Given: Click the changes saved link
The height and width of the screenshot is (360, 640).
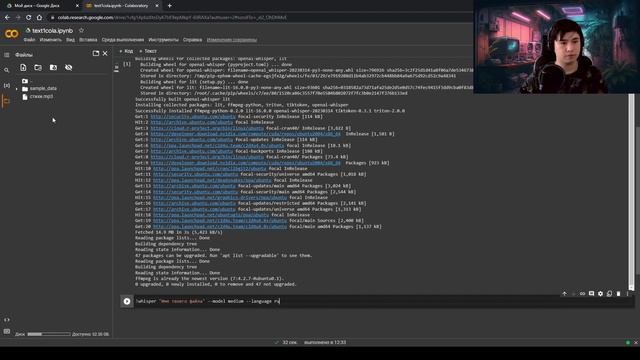Looking at the screenshot, I should pos(232,40).
